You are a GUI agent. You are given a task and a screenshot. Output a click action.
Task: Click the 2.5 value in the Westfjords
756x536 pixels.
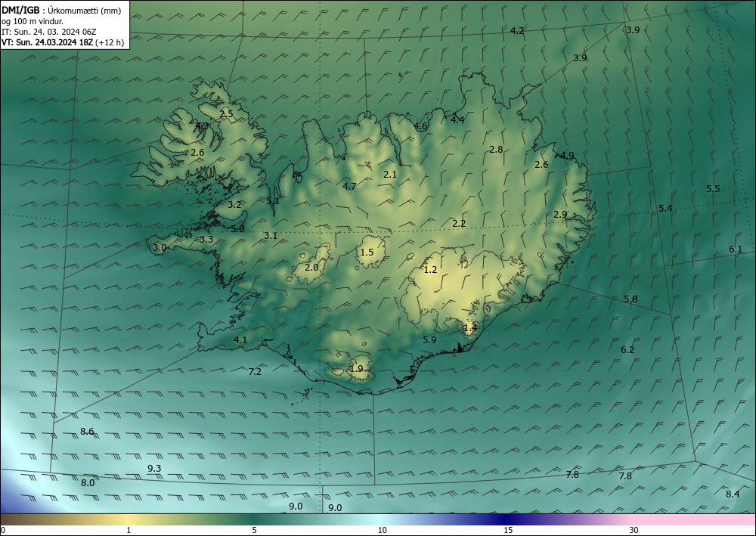click(x=226, y=114)
